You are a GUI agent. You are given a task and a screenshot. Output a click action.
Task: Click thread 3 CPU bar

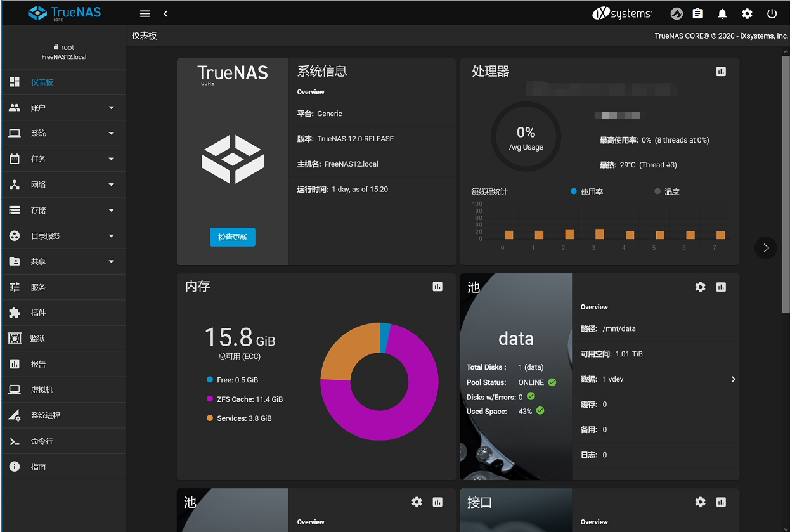click(x=599, y=234)
